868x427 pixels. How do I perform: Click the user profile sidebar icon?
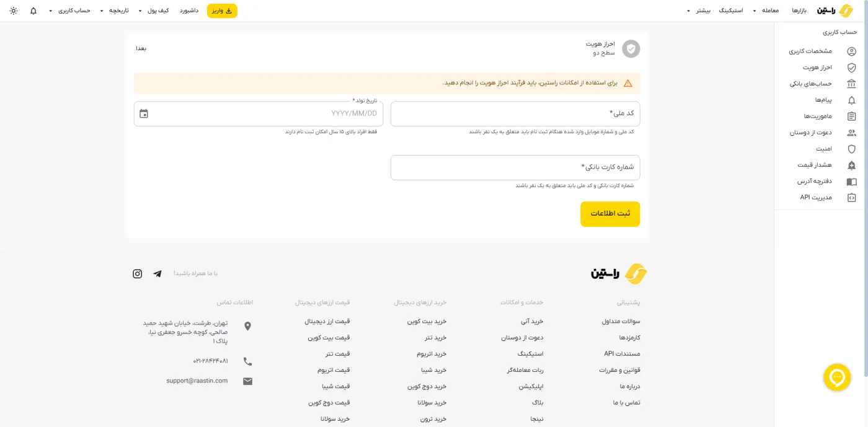[851, 51]
